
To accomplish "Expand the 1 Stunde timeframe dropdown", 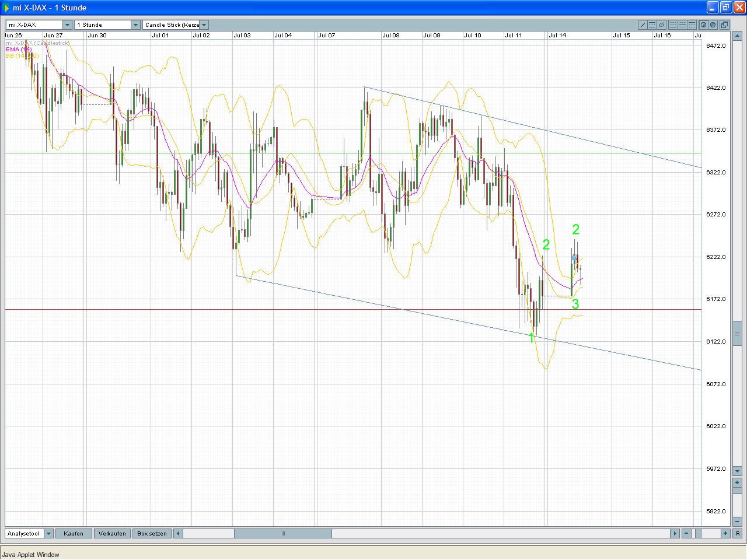I will click(x=135, y=25).
